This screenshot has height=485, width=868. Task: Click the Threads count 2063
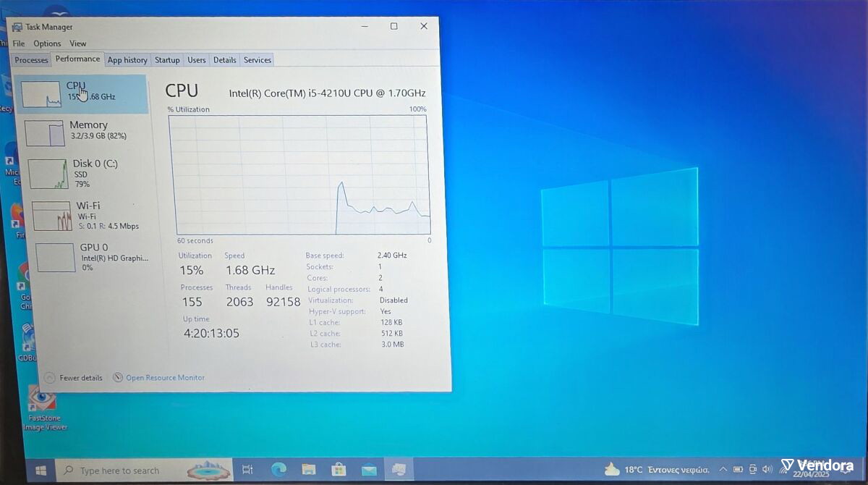pyautogui.click(x=239, y=302)
